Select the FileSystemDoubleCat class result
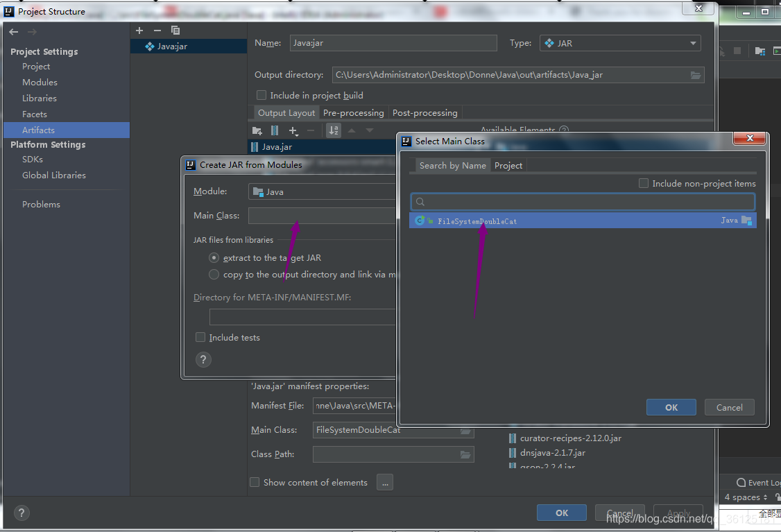The image size is (781, 532). coord(583,220)
